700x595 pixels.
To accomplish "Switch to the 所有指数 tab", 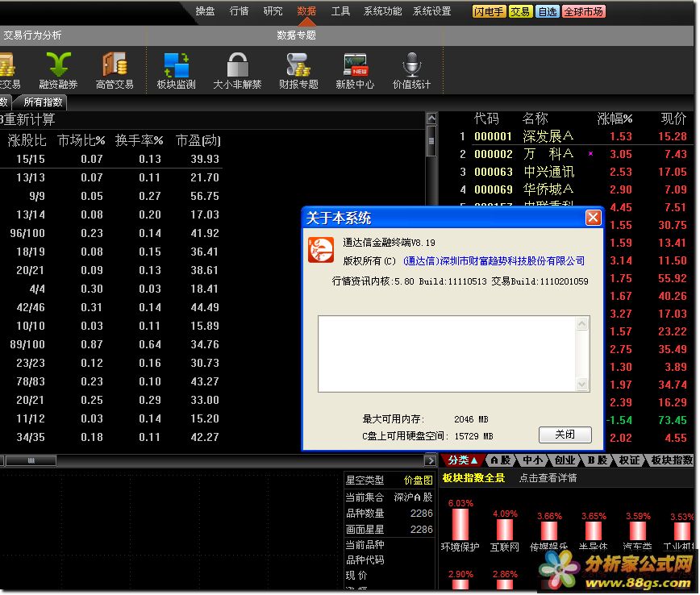I will click(x=43, y=102).
